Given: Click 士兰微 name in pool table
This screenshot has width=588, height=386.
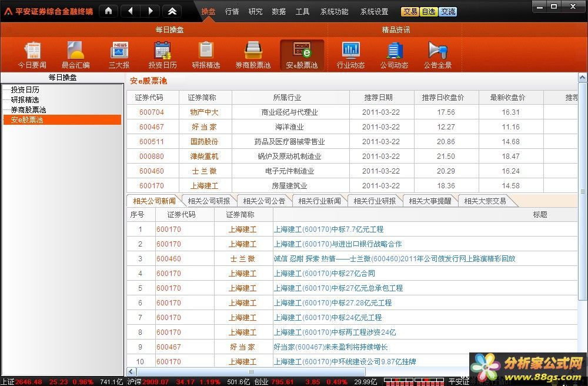Looking at the screenshot, I should coord(204,171).
